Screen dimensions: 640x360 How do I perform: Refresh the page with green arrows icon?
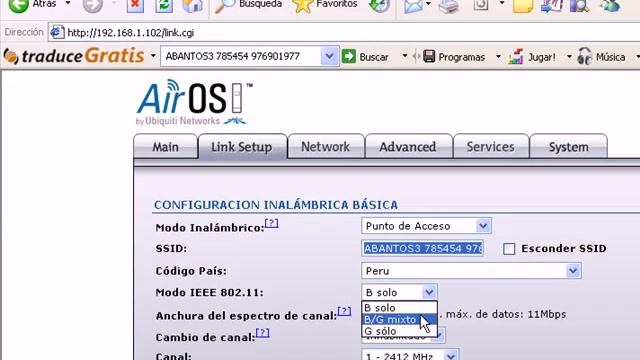click(164, 5)
